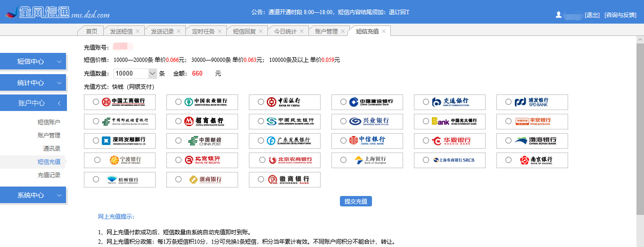Click the China Construction Bank logo
This screenshot has height=247, width=644.
(x=371, y=102)
